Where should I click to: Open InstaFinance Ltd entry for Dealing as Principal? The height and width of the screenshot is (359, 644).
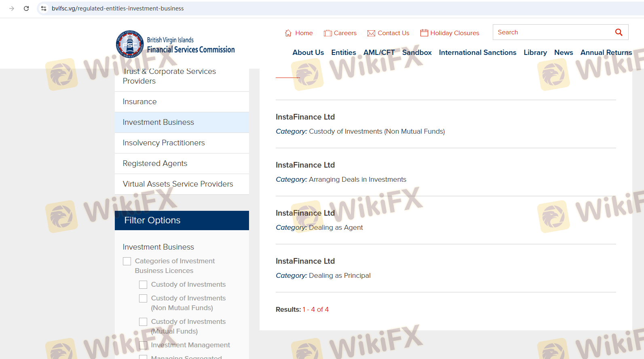coord(305,261)
